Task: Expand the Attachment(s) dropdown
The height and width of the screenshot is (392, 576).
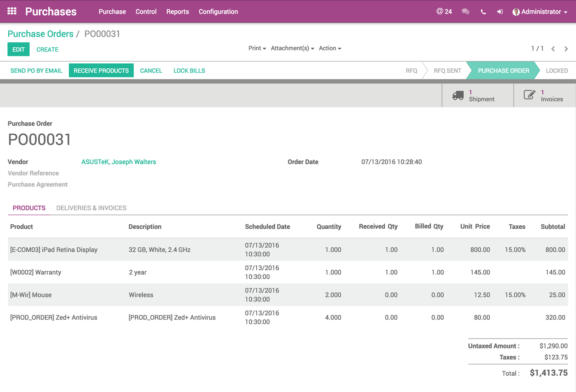Action: click(292, 48)
